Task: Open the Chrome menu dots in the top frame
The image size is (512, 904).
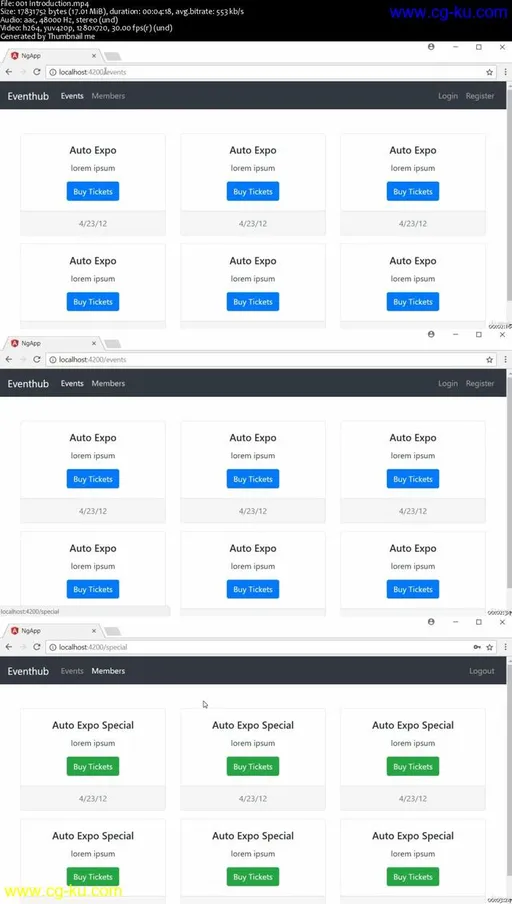Action: pyautogui.click(x=506, y=72)
